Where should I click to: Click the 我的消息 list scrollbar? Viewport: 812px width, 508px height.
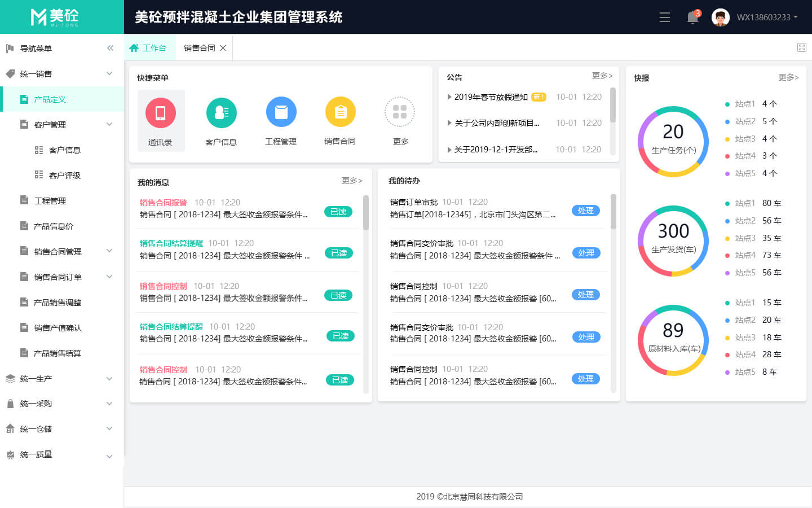point(366,213)
